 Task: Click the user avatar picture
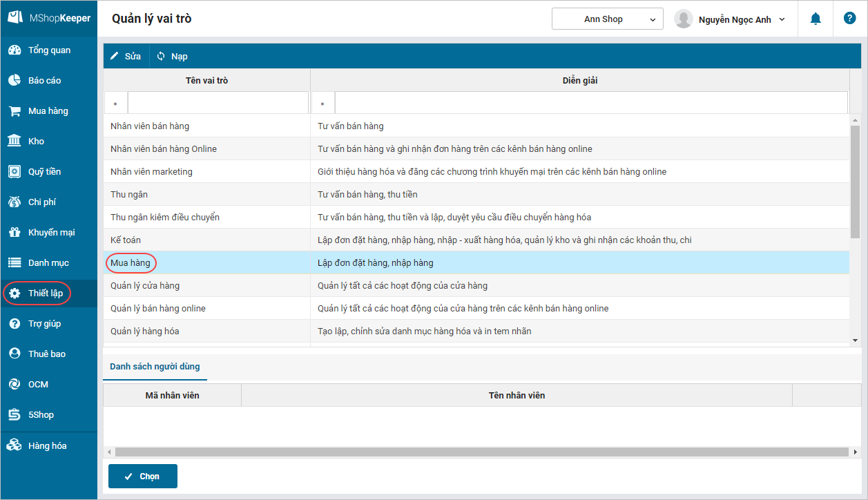683,19
